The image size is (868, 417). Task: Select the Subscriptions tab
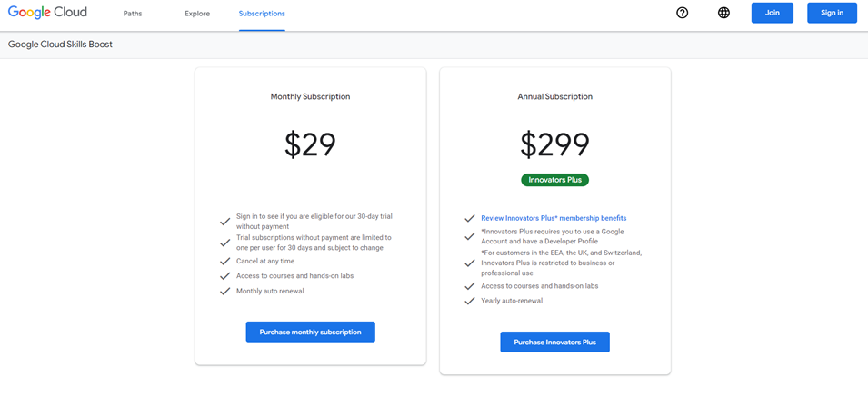pyautogui.click(x=262, y=14)
